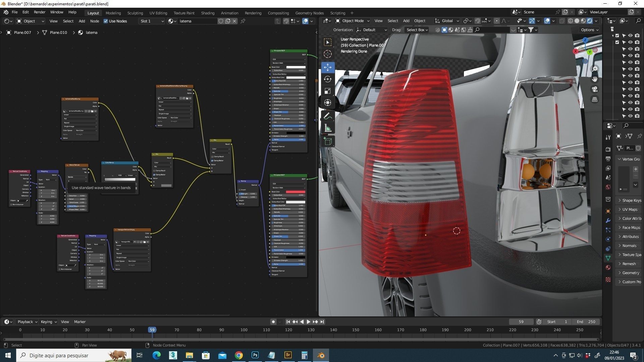Select the Rotate tool in viewport toolbar

327,79
